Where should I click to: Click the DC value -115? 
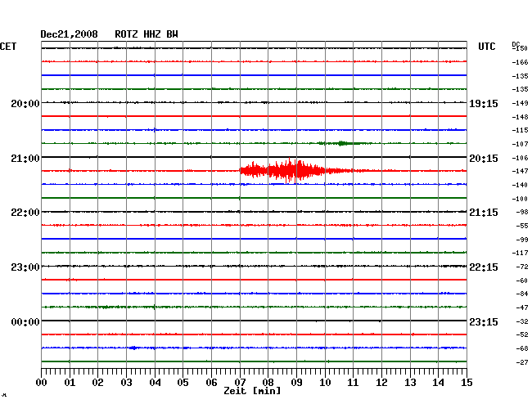click(x=520, y=130)
